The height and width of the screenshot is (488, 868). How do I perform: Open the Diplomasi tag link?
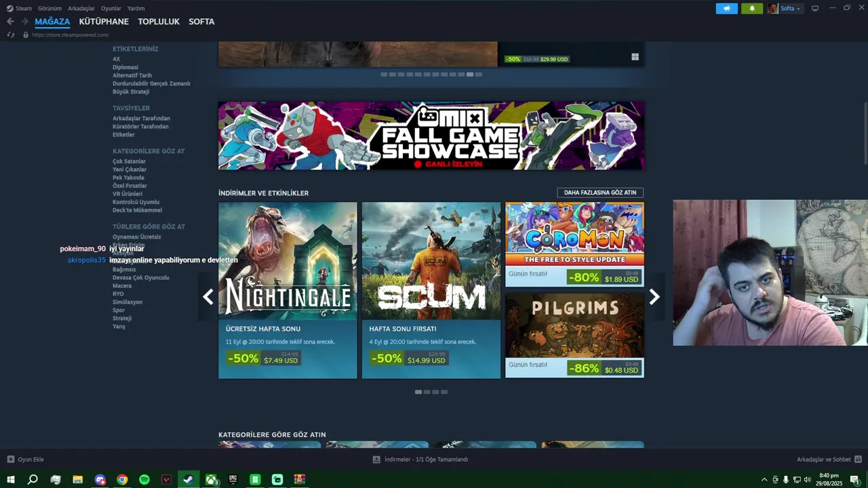tap(125, 67)
